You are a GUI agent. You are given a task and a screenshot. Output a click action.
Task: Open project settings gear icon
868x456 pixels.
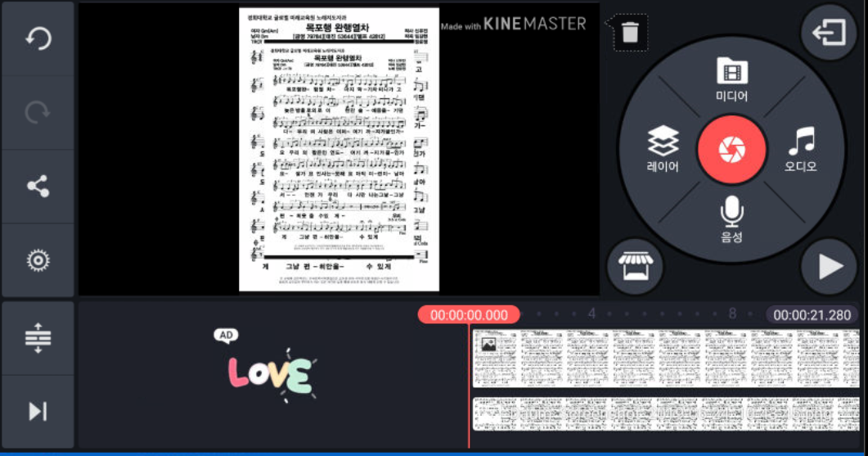pyautogui.click(x=38, y=260)
